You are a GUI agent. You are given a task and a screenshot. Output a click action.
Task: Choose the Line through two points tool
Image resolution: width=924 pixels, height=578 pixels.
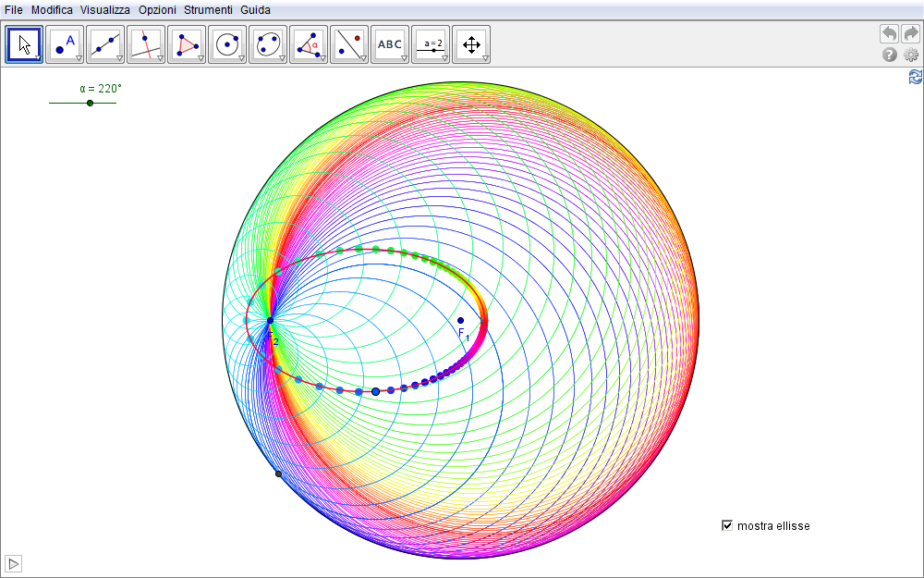[105, 43]
